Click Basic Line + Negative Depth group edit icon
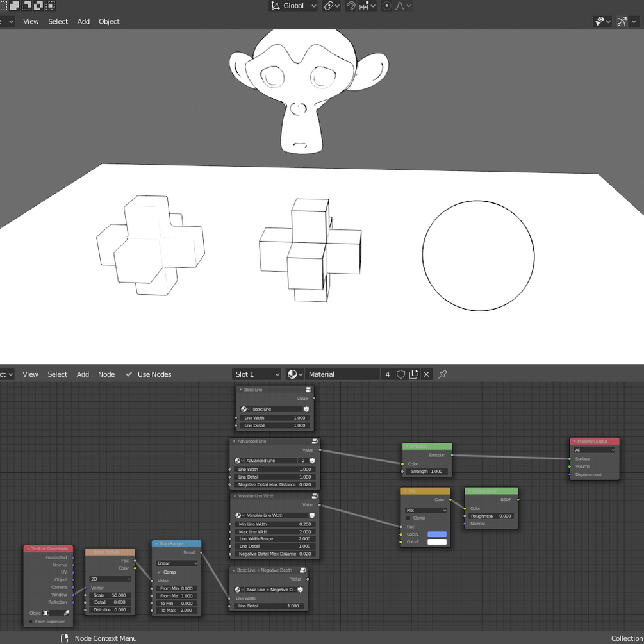This screenshot has height=644, width=644. point(302,570)
